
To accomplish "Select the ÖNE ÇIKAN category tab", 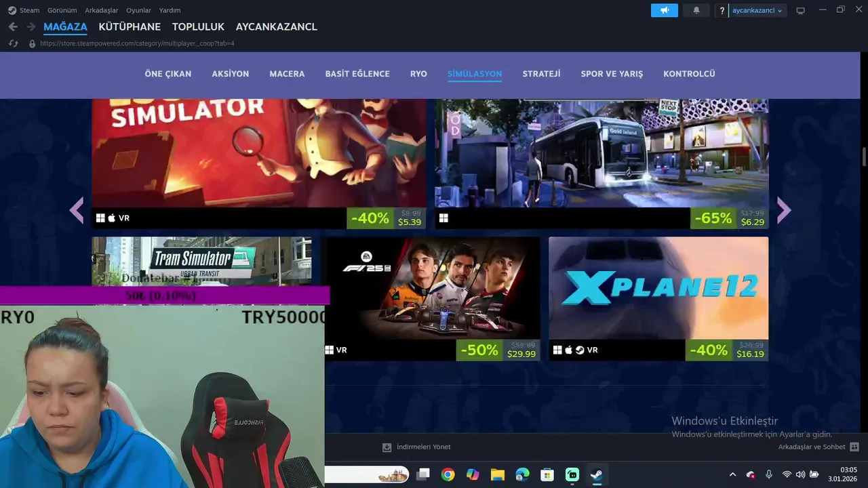I will pos(168,73).
